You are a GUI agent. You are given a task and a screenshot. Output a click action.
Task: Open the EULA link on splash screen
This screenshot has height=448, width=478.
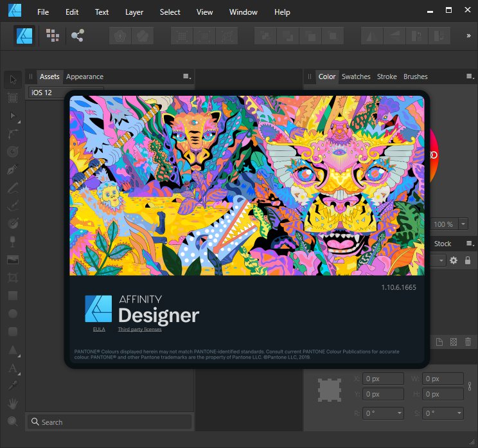click(99, 329)
